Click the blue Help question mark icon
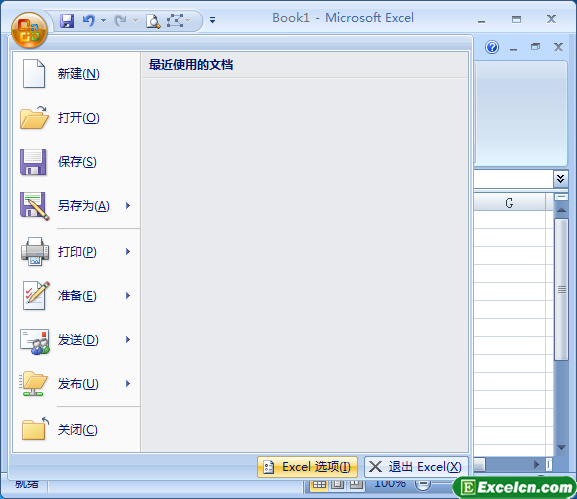 (492, 47)
